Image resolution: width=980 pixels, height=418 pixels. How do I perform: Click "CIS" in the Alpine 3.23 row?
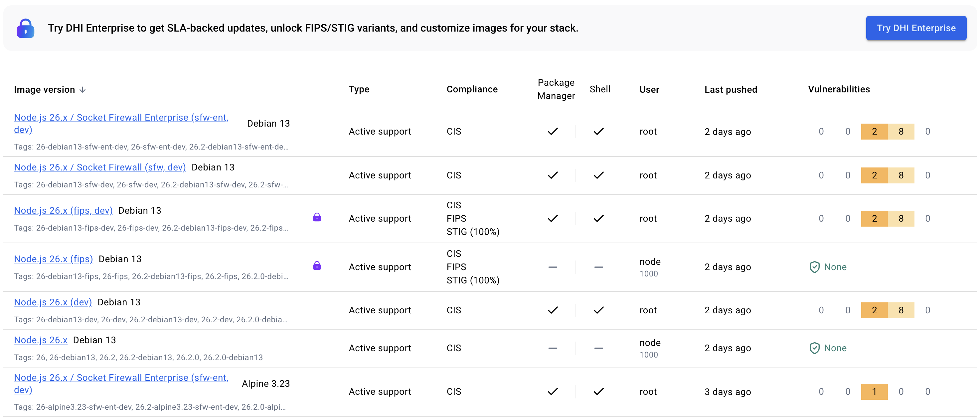tap(454, 391)
